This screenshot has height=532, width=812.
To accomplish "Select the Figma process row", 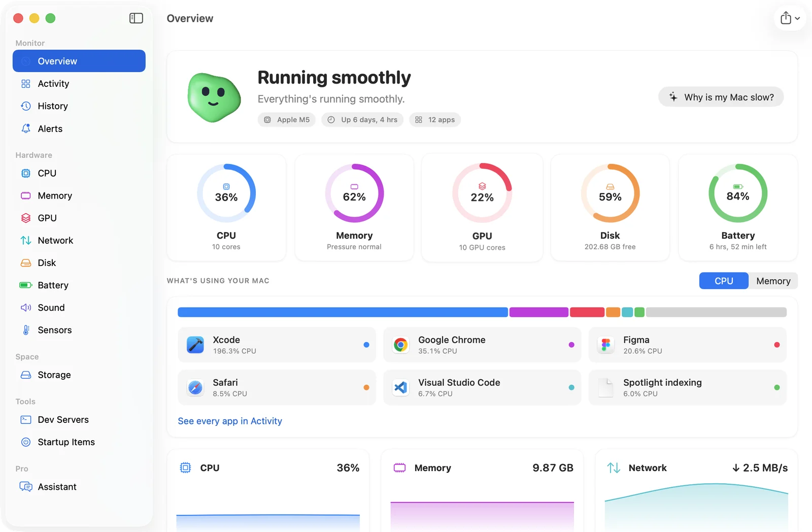I will (x=688, y=345).
